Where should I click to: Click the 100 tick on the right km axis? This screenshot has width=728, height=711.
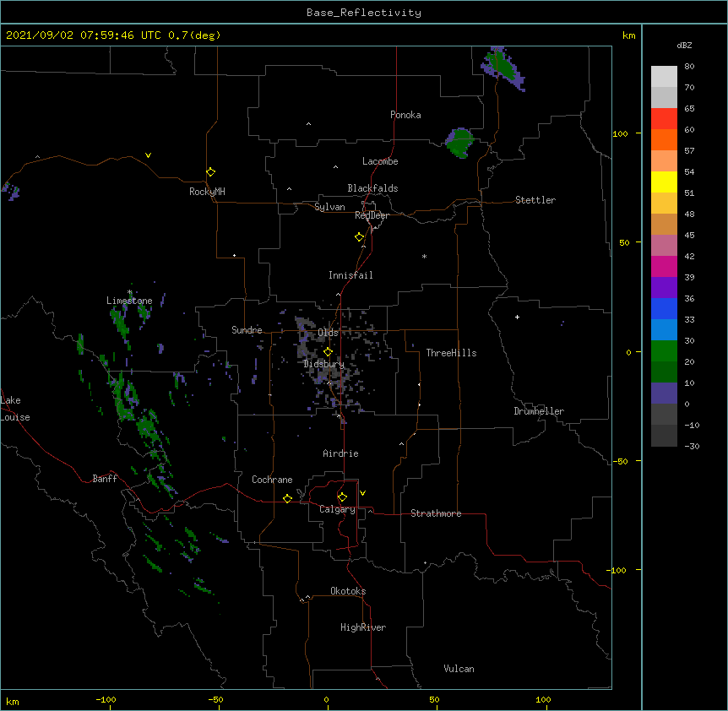click(x=620, y=134)
